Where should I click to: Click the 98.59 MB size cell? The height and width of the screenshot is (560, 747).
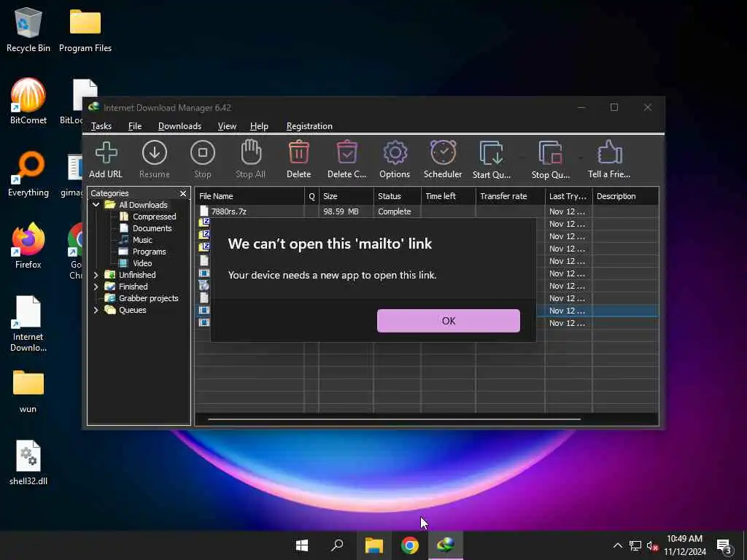click(341, 211)
